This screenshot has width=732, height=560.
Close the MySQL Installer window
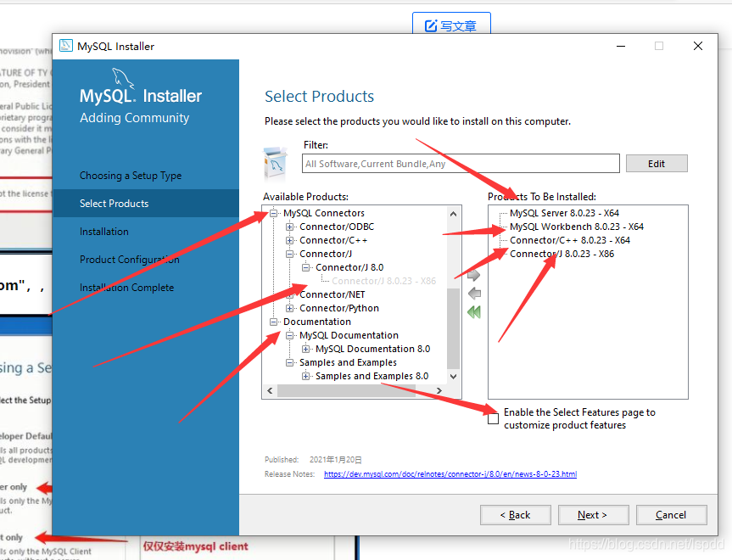tap(698, 46)
